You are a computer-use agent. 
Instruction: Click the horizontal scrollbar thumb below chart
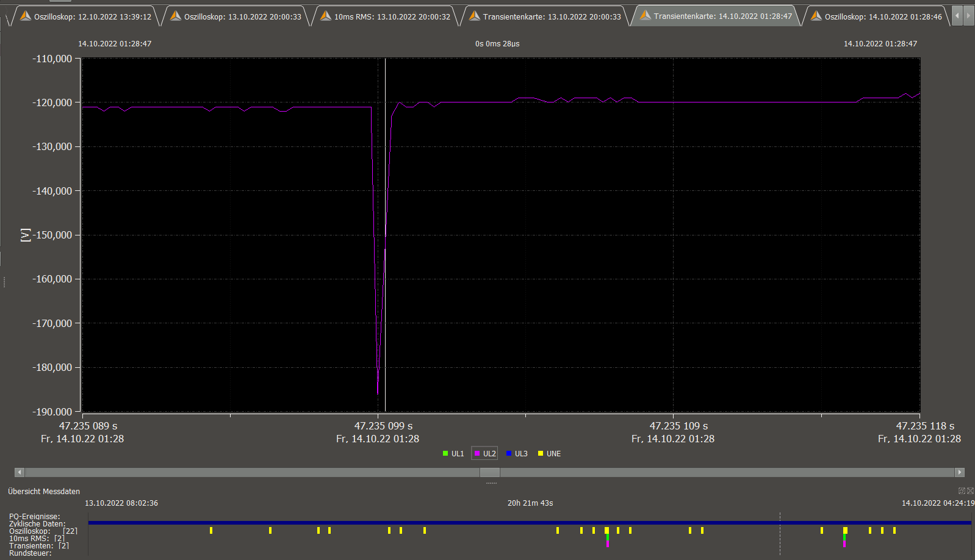pos(489,472)
